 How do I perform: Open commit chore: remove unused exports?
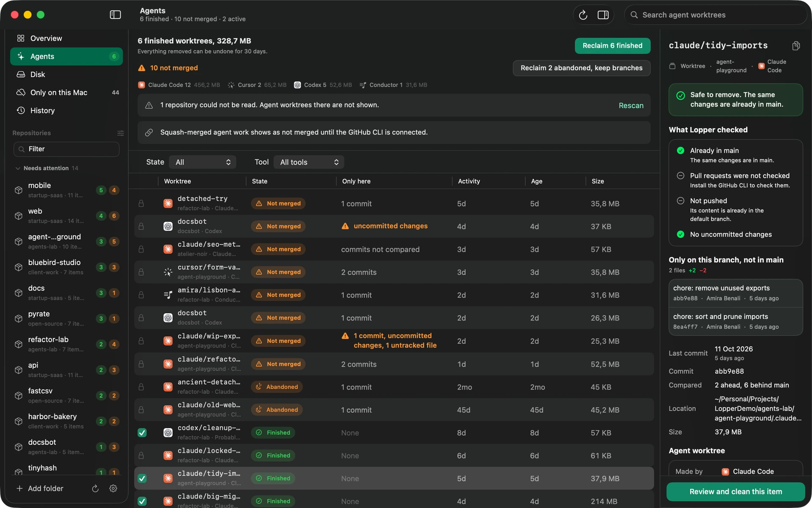click(735, 293)
